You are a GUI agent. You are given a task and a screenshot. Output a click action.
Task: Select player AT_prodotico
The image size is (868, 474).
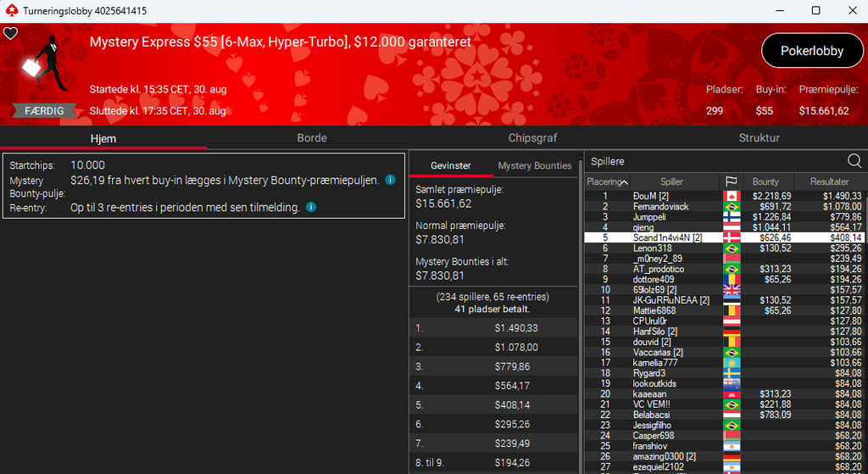tap(658, 269)
